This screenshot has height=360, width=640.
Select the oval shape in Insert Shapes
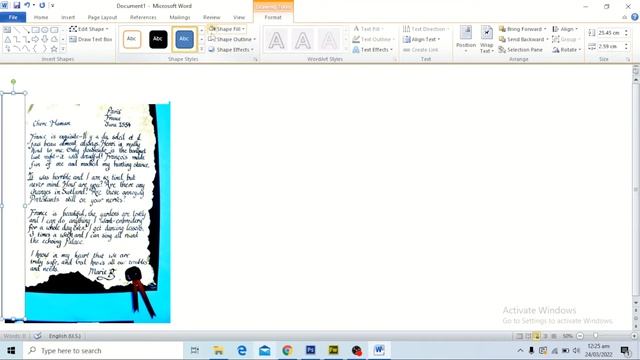click(x=45, y=30)
